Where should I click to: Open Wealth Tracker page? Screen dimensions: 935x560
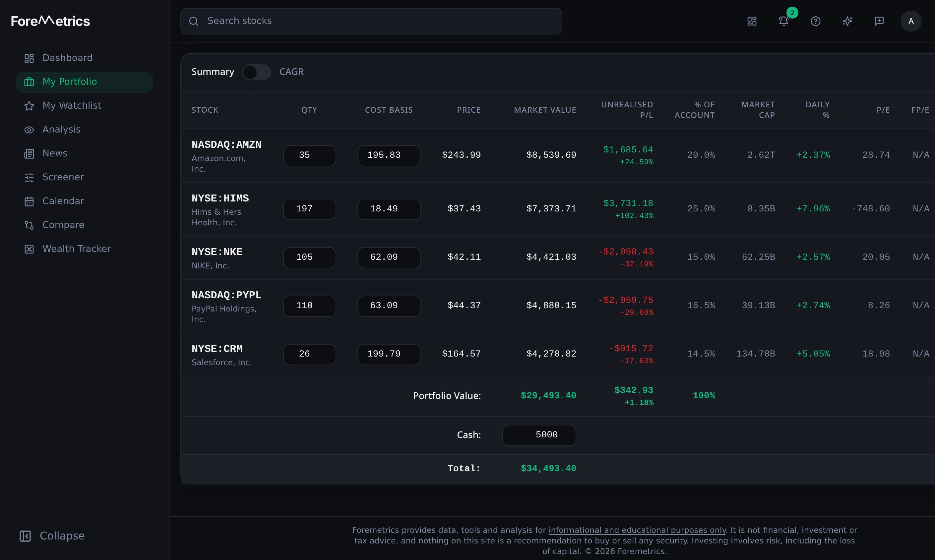85,249
